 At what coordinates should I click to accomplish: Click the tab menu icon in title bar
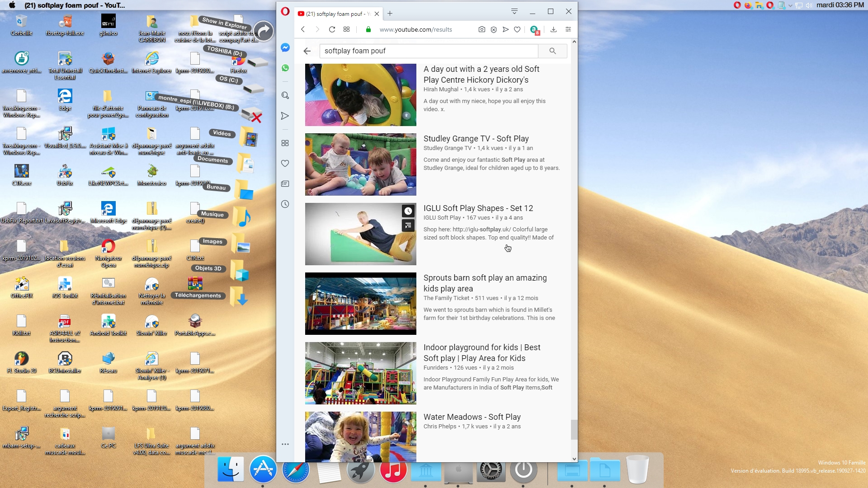[x=514, y=11]
